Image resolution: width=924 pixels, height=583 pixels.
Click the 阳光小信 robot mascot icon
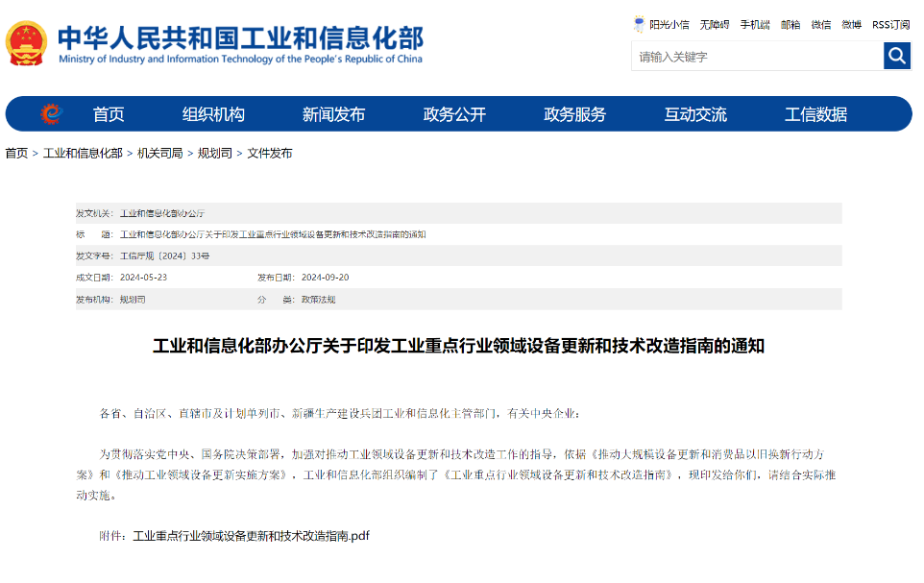(639, 24)
